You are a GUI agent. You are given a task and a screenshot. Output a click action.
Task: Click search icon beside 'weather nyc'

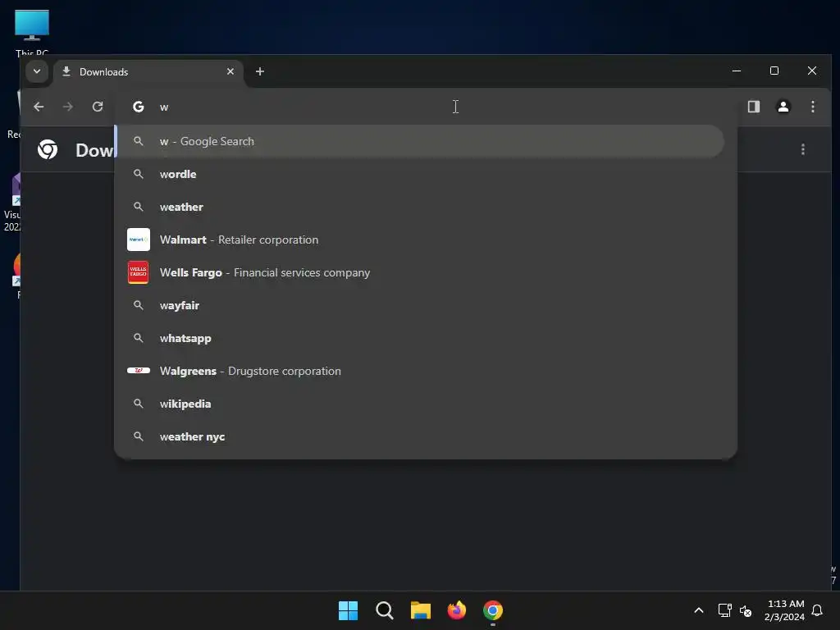(x=138, y=436)
